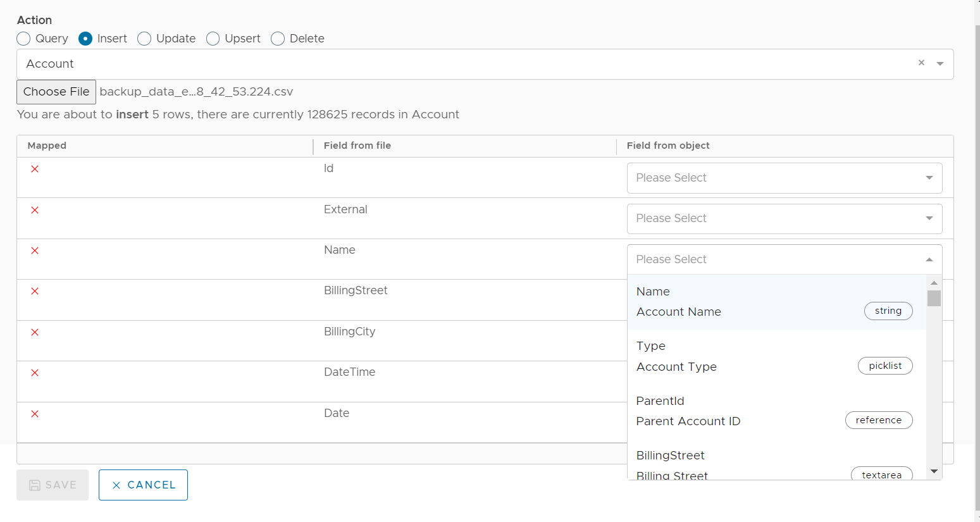Expand the External field mapping dropdown
980x522 pixels.
coord(784,218)
